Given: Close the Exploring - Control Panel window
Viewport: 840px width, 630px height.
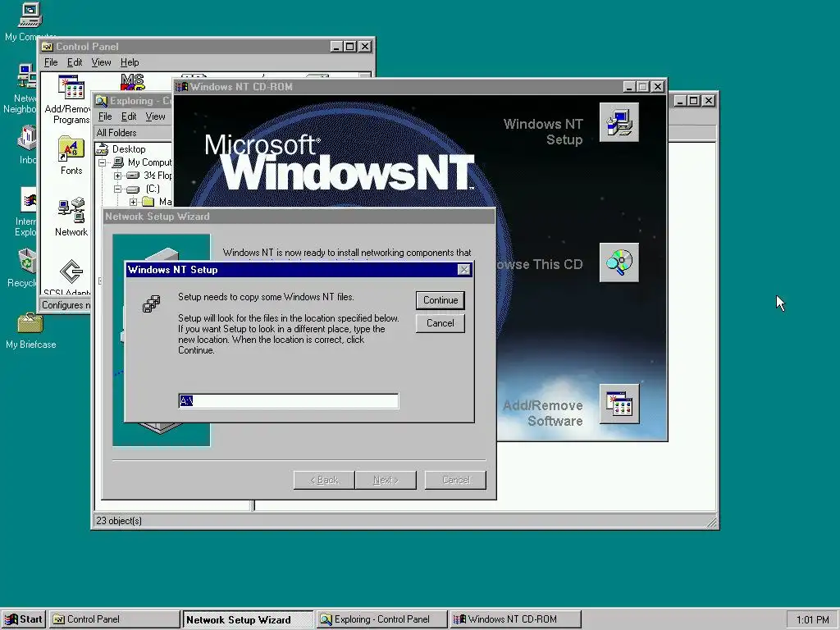Looking at the screenshot, I should click(x=708, y=100).
